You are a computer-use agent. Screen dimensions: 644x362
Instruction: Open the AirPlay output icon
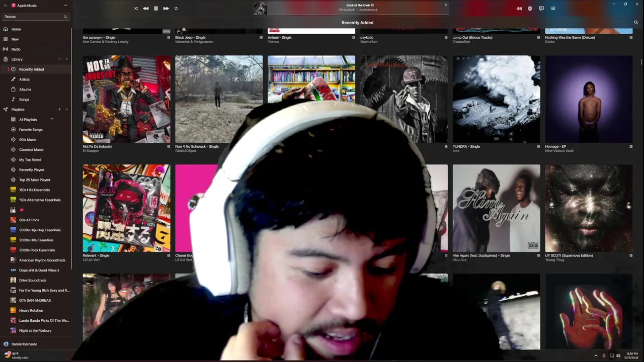[x=530, y=9]
